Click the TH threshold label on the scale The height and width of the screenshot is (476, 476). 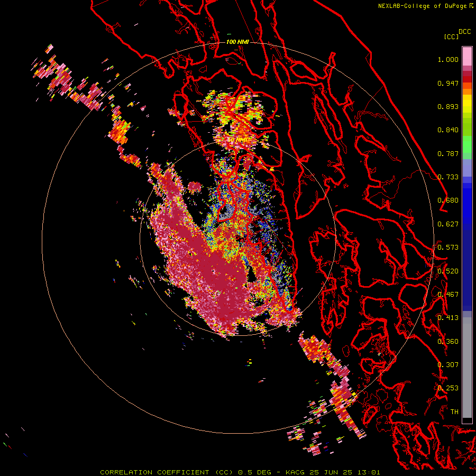(x=454, y=412)
